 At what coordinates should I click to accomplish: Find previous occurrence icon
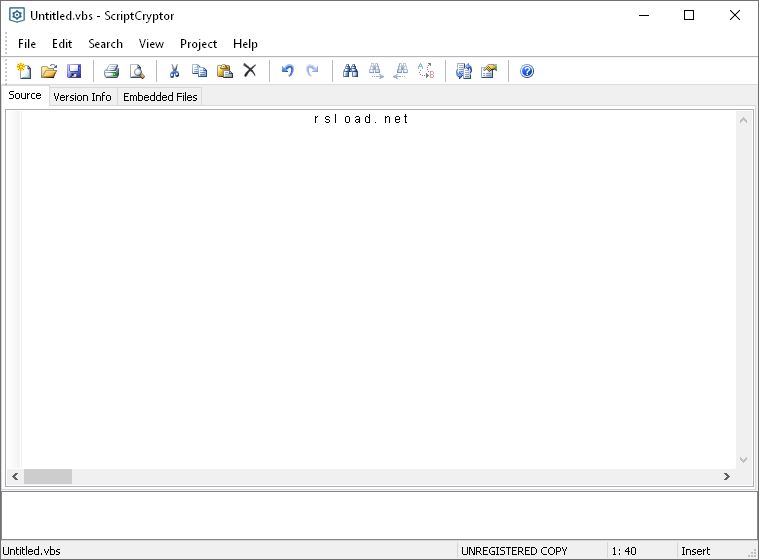click(401, 71)
